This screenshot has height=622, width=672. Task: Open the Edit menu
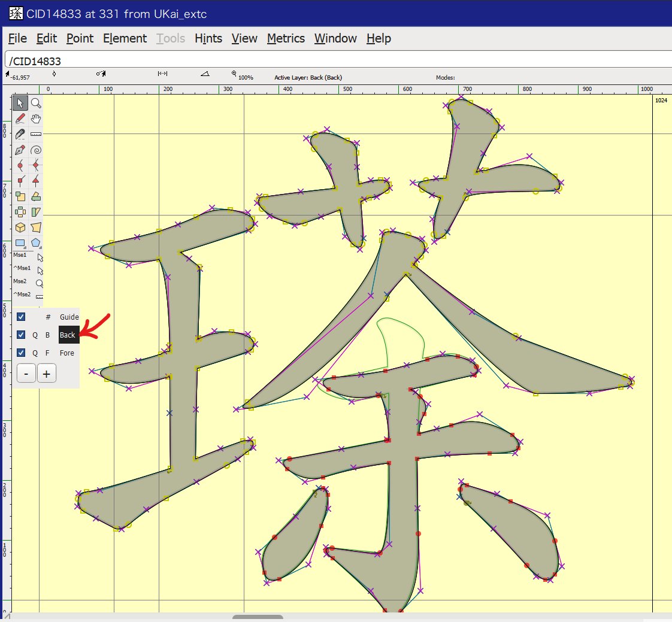(47, 38)
